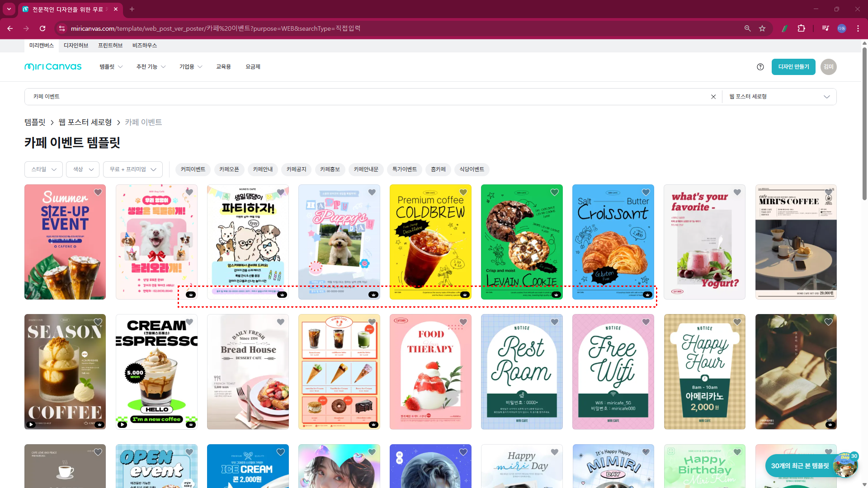Click the play icon on Season Coffee template

coord(31,425)
